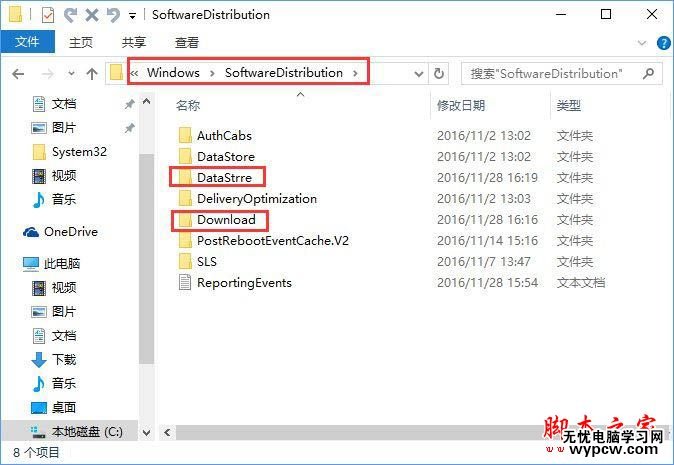Viewport: 674px width, 465px height.
Task: Select the AuthCabs folder
Action: 225,136
